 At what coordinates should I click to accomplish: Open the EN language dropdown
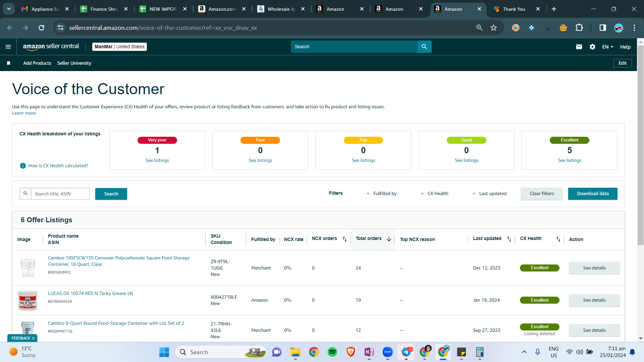coord(607,47)
